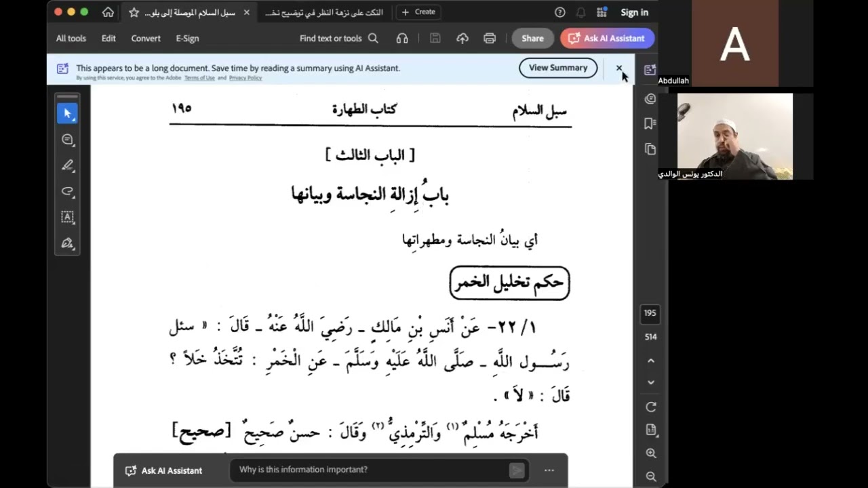Go to next page with down arrow
Viewport: 868px width, 488px height.
(651, 382)
